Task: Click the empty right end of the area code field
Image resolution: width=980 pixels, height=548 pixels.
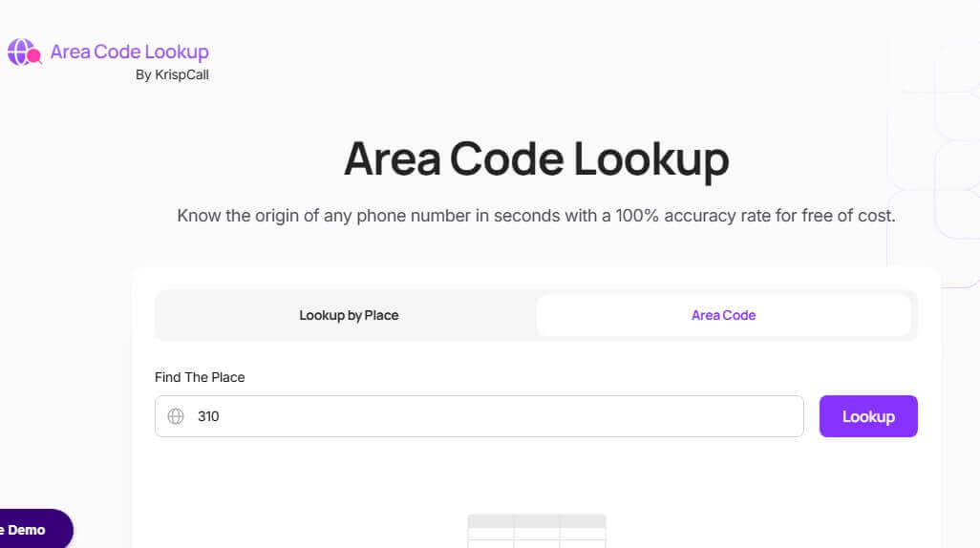Action: tap(745, 416)
